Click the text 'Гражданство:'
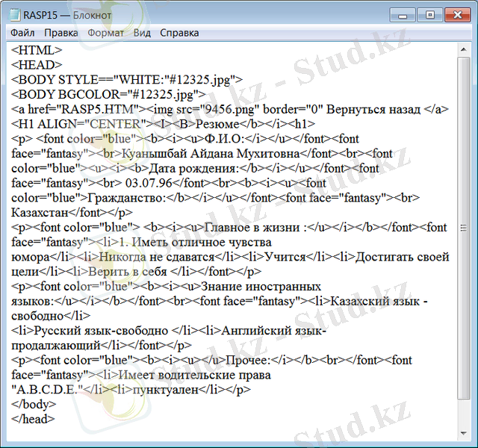Image resolution: width=478 pixels, height=448 pixels. (x=126, y=198)
